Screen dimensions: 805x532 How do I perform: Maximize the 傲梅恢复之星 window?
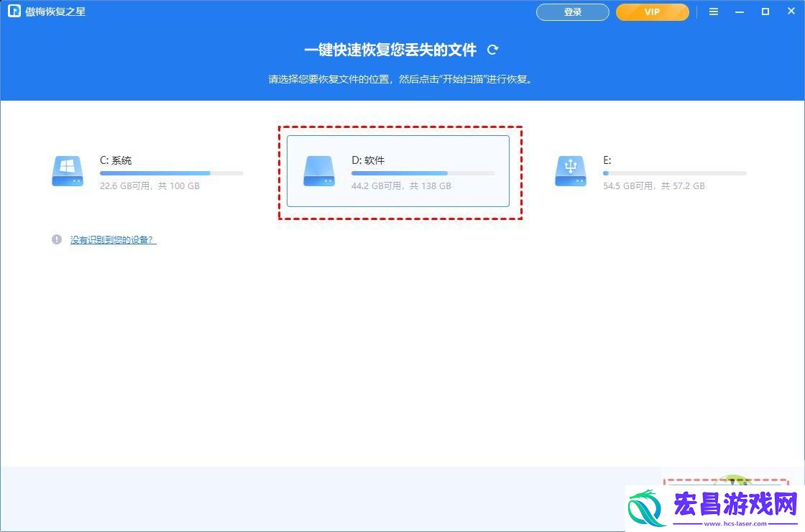765,12
